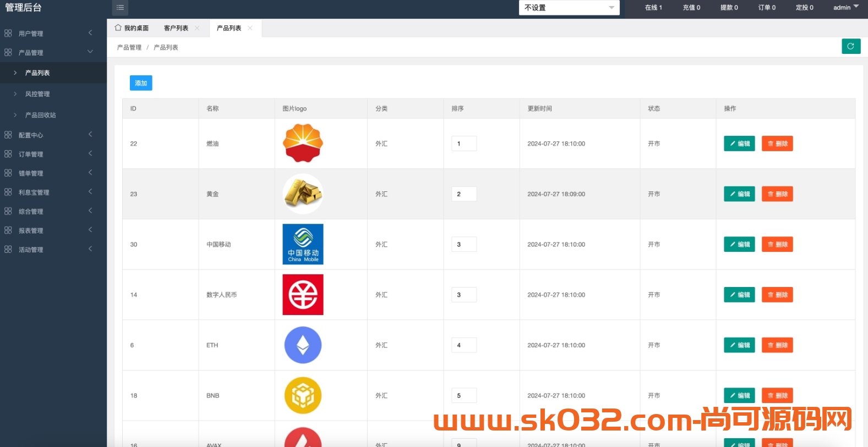The width and height of the screenshot is (868, 447).
Task: Open the 燃油 product logo image
Action: tap(303, 143)
